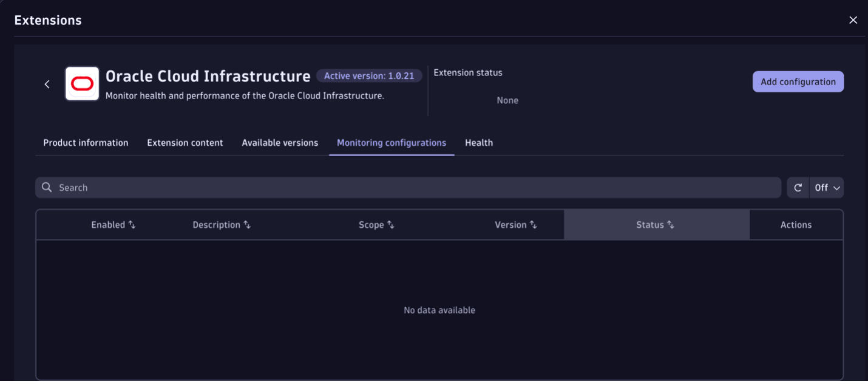Click the search magnifier icon

coord(47,187)
